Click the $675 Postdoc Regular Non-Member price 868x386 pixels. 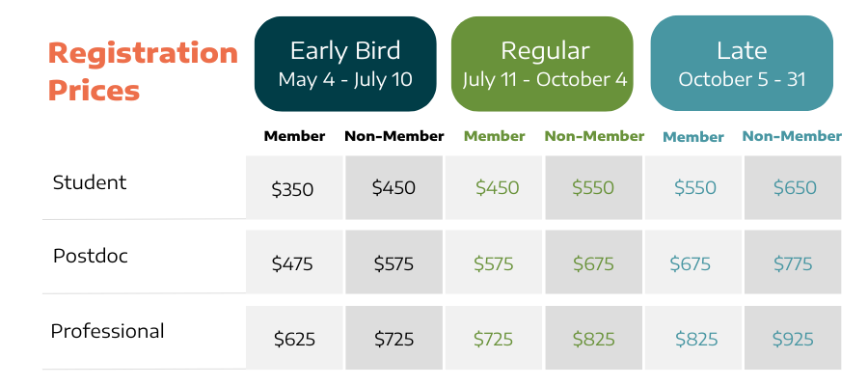[x=594, y=263]
